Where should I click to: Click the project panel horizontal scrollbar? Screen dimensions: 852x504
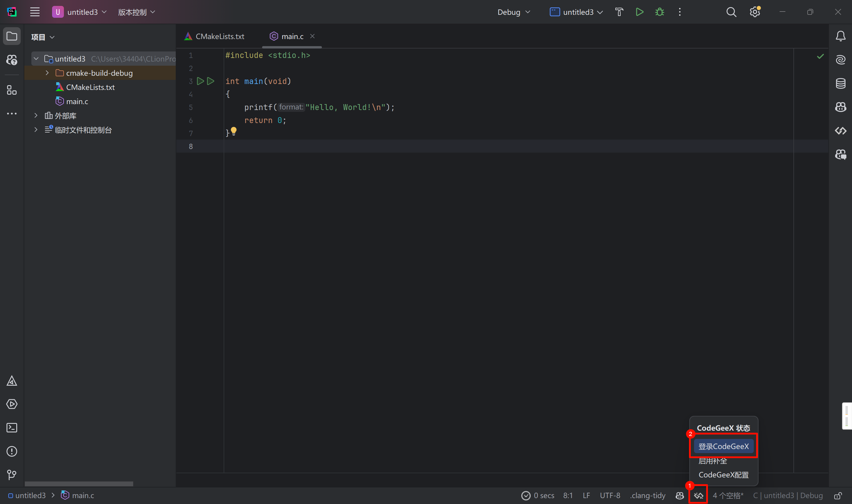pos(79,484)
